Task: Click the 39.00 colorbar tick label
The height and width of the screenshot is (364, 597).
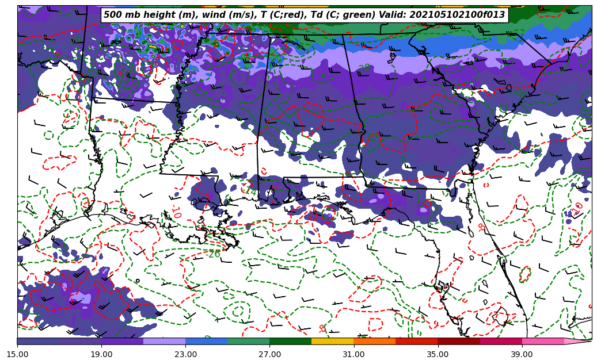Action: pos(522,354)
